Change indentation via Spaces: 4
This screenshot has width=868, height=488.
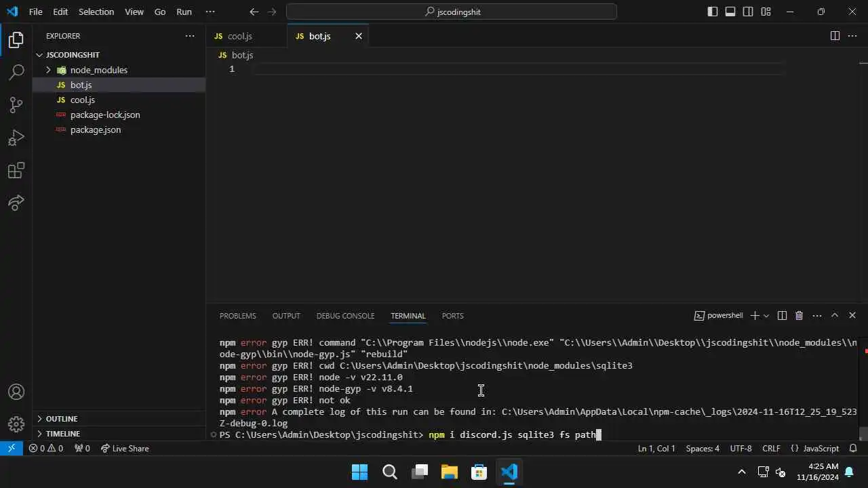coord(703,449)
